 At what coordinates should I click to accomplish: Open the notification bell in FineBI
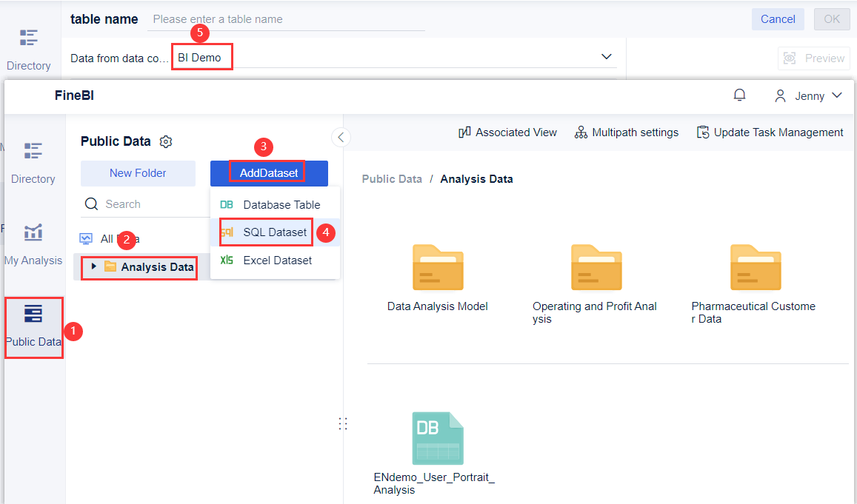click(x=739, y=95)
